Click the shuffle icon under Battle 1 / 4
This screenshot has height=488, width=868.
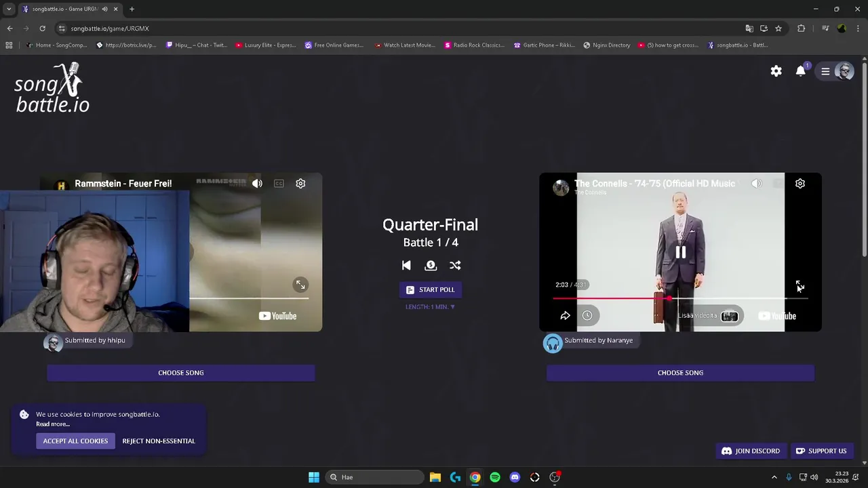455,265
